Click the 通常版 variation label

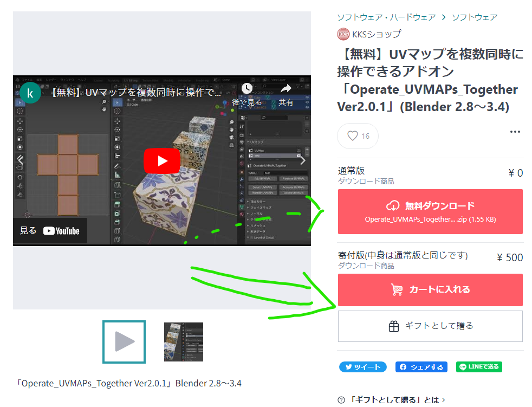(351, 170)
